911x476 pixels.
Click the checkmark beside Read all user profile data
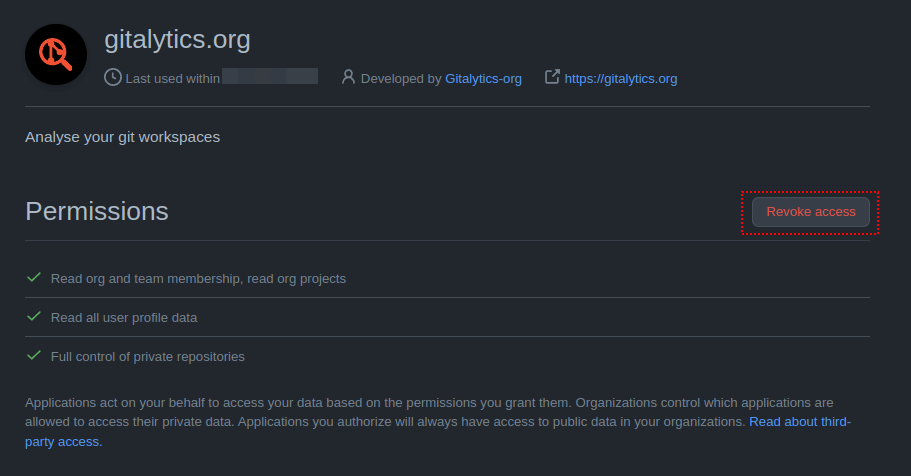coord(34,316)
